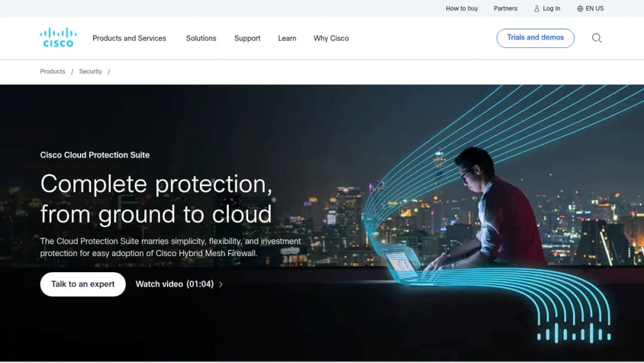Image resolution: width=644 pixels, height=363 pixels.
Task: Click the Cloud Protection Suite description paragraph
Action: tap(171, 247)
